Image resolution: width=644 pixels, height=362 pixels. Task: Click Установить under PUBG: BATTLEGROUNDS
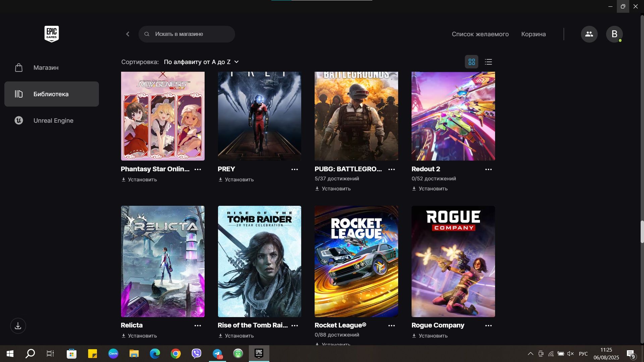(333, 189)
